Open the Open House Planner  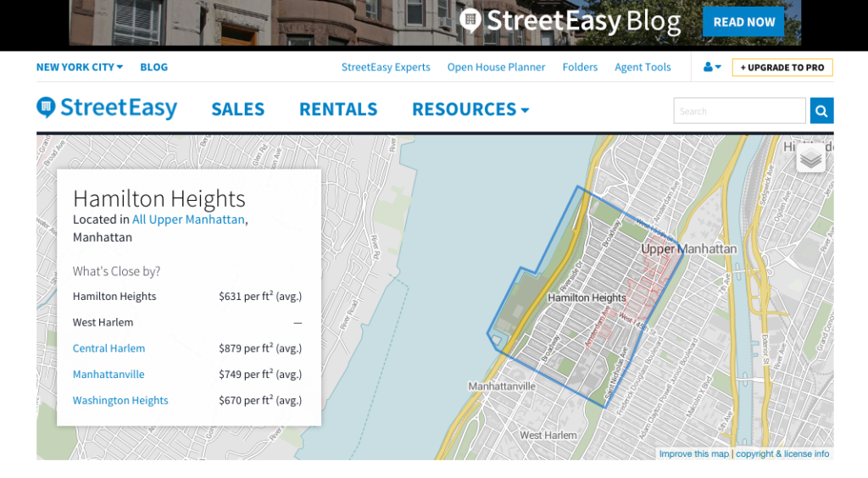(496, 67)
